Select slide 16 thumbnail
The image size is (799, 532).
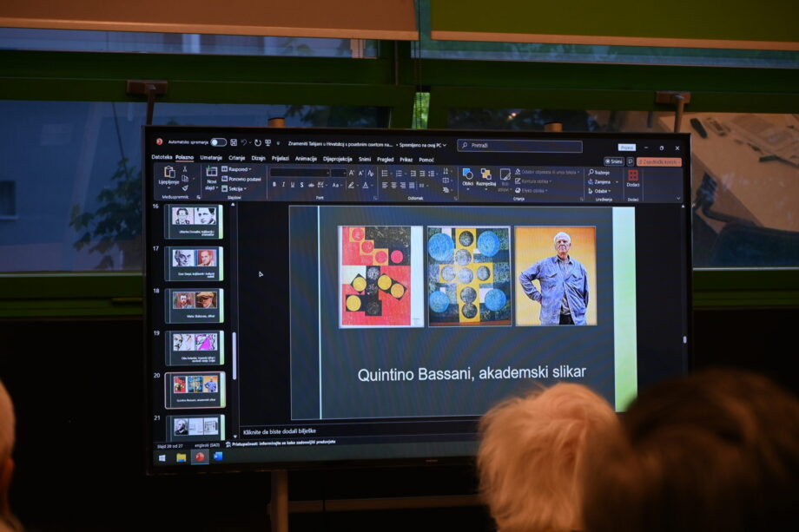point(194,221)
